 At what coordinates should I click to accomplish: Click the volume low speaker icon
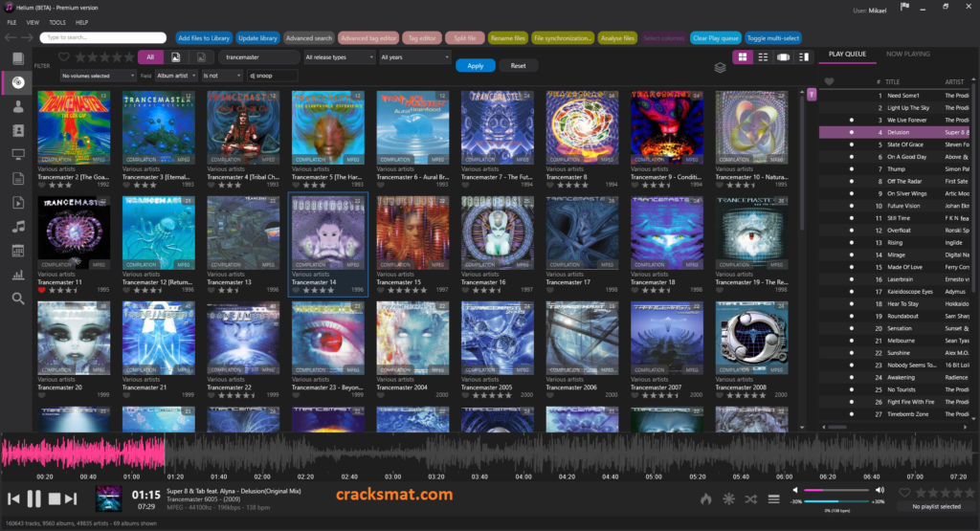[795, 490]
